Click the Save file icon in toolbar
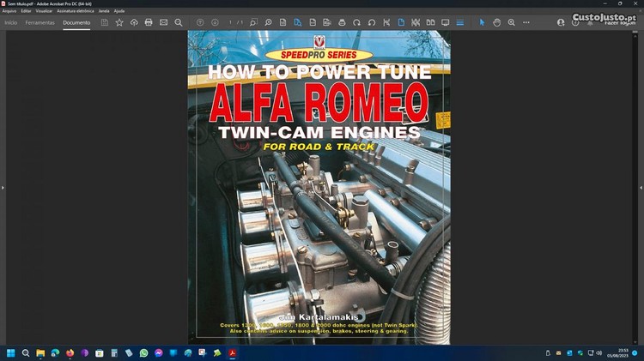Screen dimensions: 644x361 (105, 22)
